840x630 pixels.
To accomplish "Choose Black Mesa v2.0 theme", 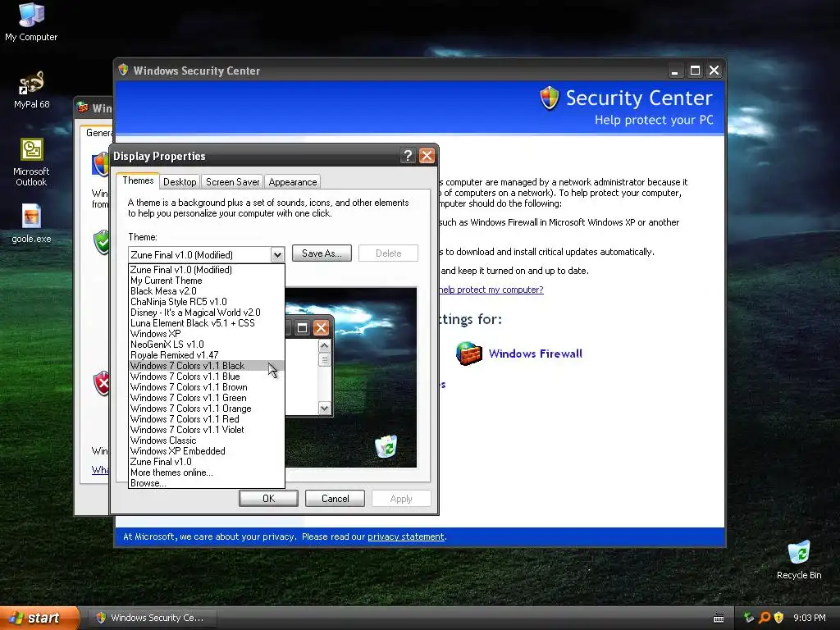I will 206,291.
